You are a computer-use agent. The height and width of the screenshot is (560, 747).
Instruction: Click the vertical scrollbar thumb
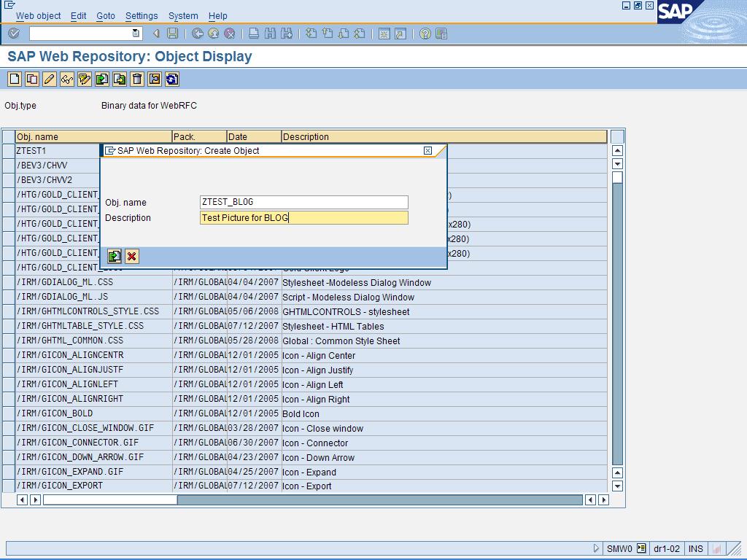pos(617,177)
